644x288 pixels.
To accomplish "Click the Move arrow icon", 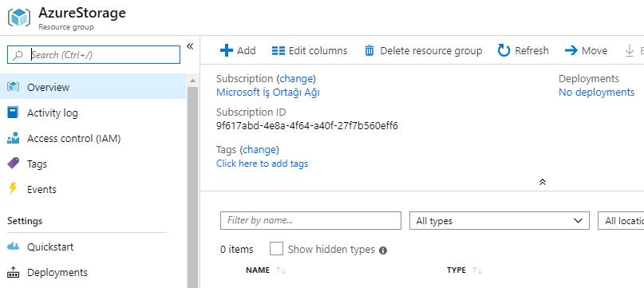I will (571, 50).
